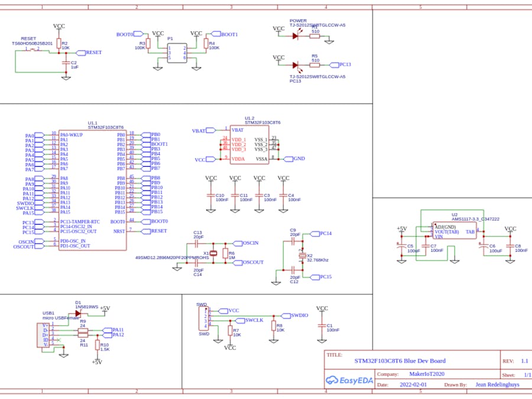Screen dimensions: 532x399
Task: Click the 32.768KHz crystal X2 symbol
Action: click(x=303, y=255)
